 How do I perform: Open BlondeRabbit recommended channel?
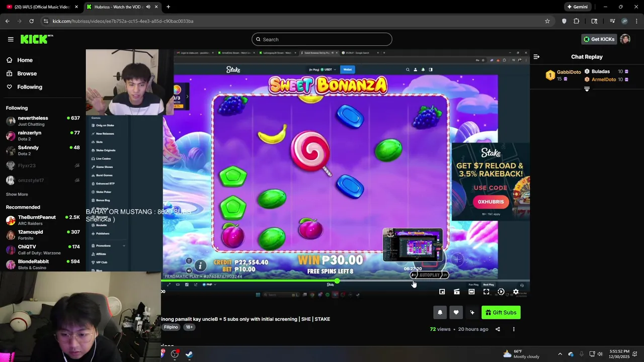(43, 264)
